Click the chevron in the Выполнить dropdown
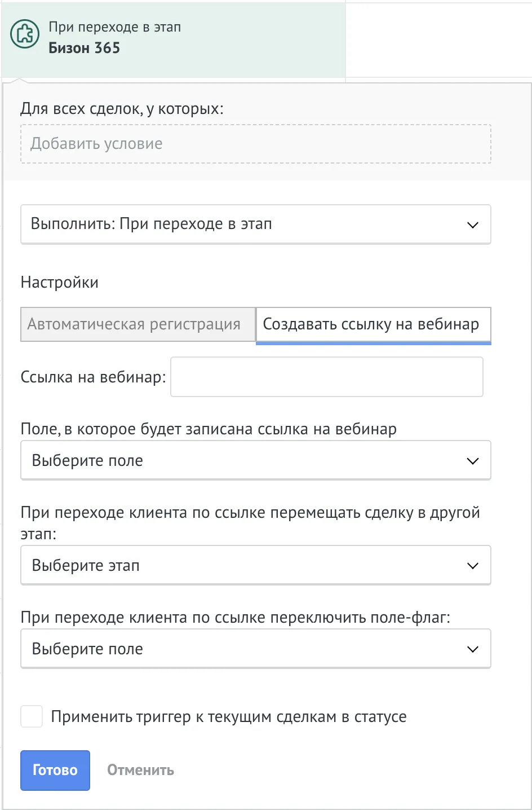Image resolution: width=532 pixels, height=810 pixels. (x=472, y=224)
